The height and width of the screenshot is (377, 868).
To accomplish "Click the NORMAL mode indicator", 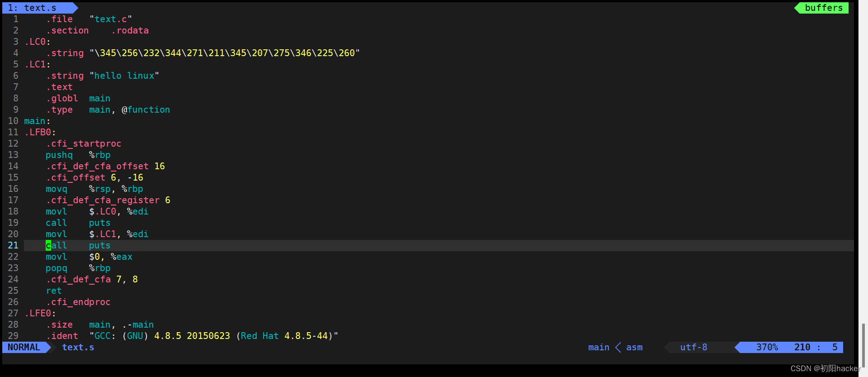I will 24,347.
